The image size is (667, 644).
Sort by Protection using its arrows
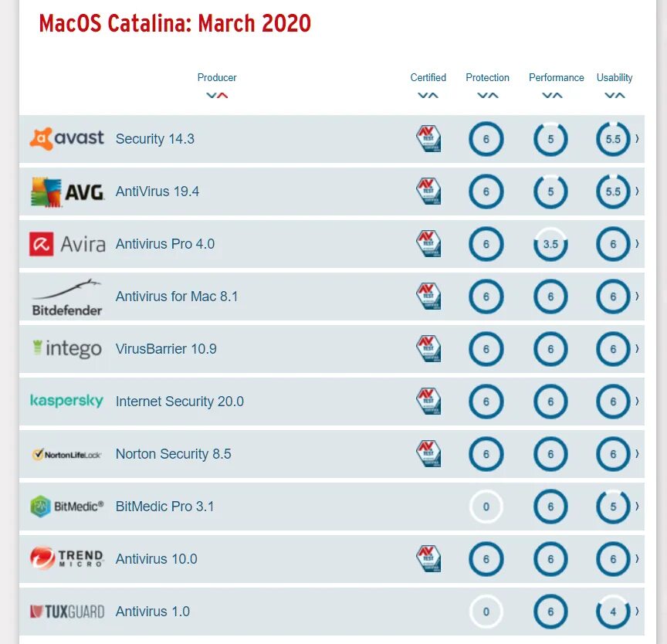point(487,95)
